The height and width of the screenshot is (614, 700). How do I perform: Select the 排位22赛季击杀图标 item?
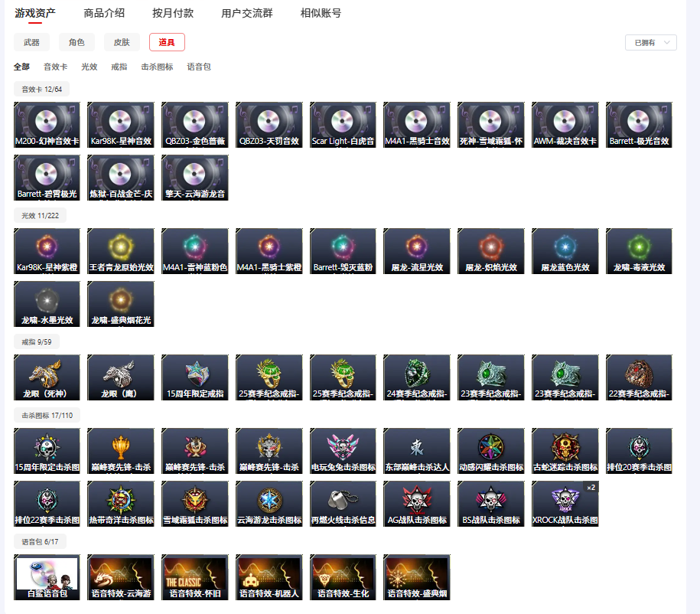[47, 504]
